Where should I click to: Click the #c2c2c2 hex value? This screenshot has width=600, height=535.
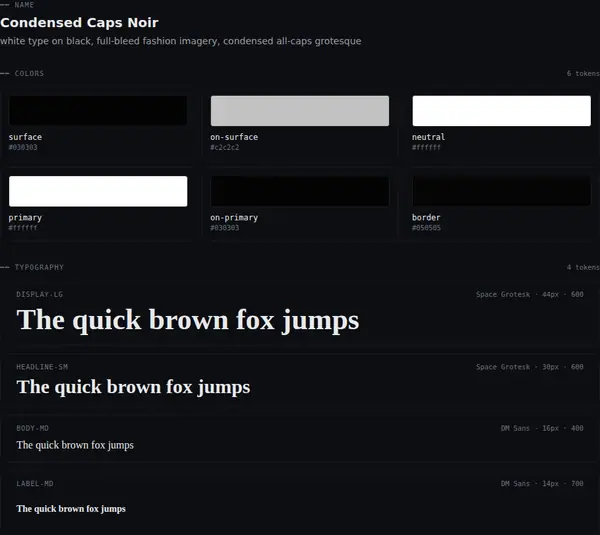(225, 147)
